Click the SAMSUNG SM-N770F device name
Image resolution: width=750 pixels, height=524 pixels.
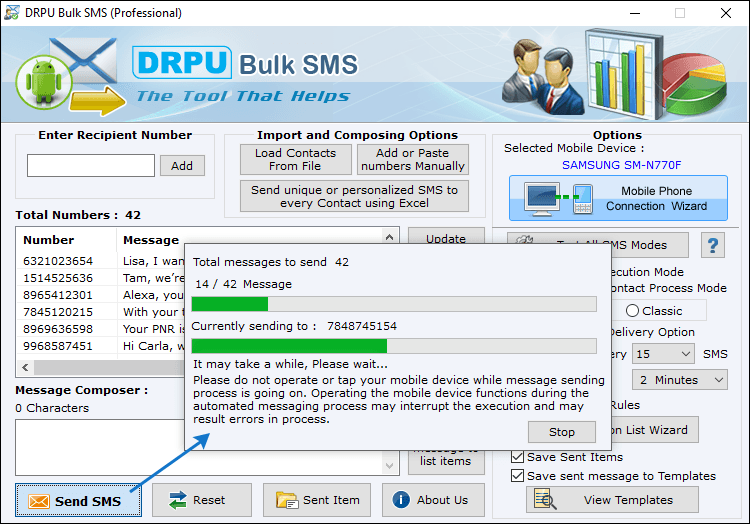pyautogui.click(x=621, y=165)
